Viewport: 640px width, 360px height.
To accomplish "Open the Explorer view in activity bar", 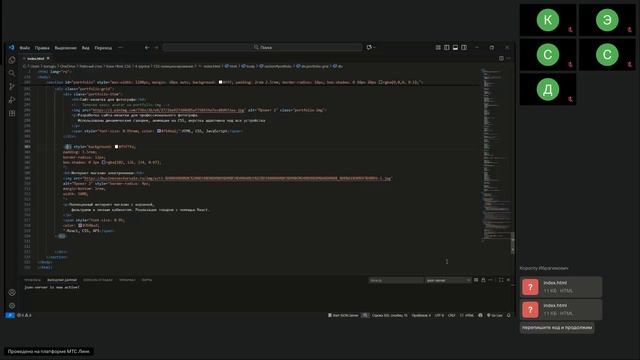I will 12,60.
